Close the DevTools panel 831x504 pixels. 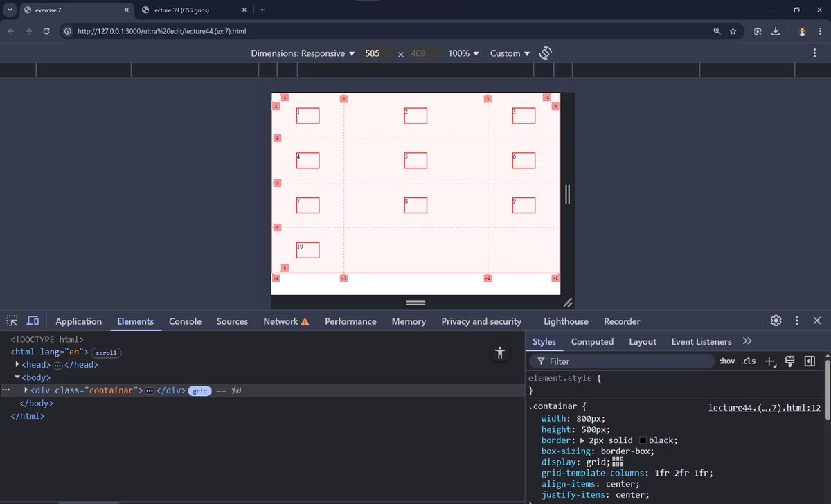click(817, 321)
